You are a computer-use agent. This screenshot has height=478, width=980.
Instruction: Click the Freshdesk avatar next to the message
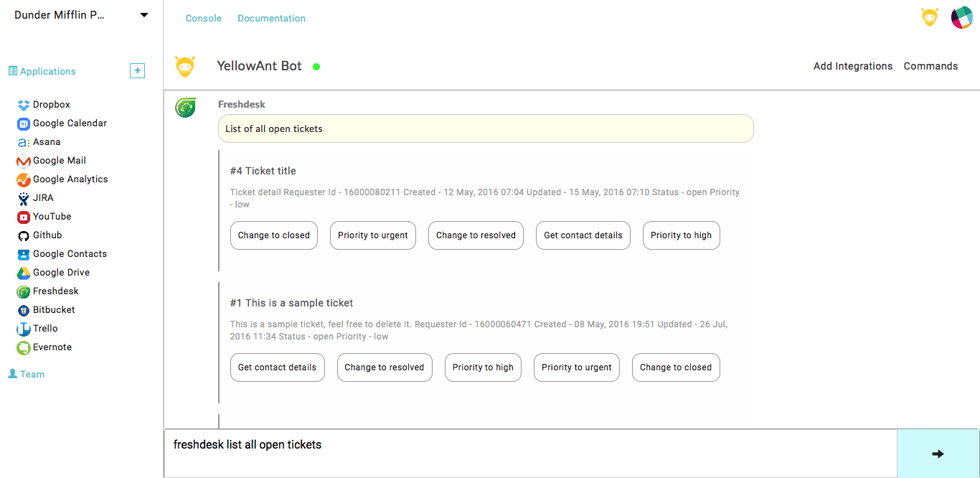tap(185, 107)
